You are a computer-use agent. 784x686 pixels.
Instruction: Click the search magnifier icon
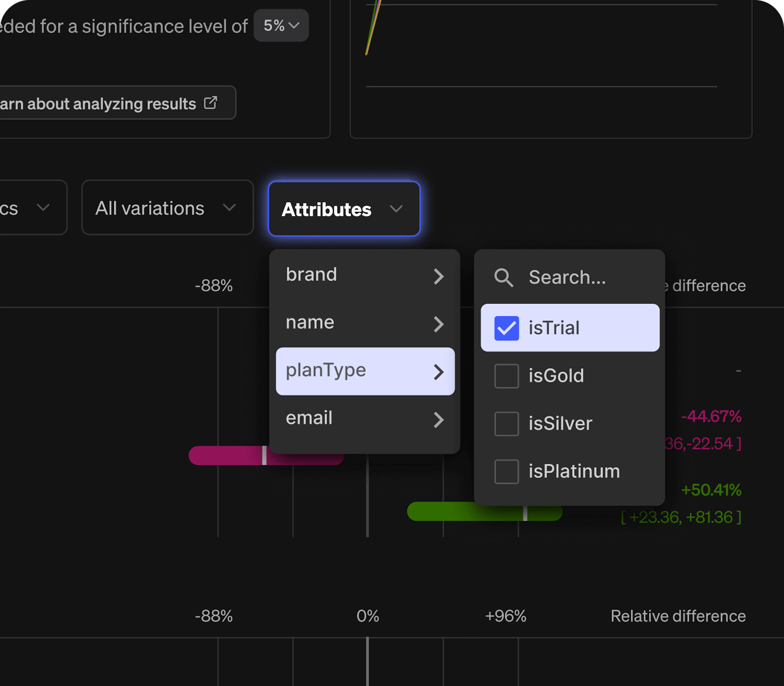click(503, 277)
